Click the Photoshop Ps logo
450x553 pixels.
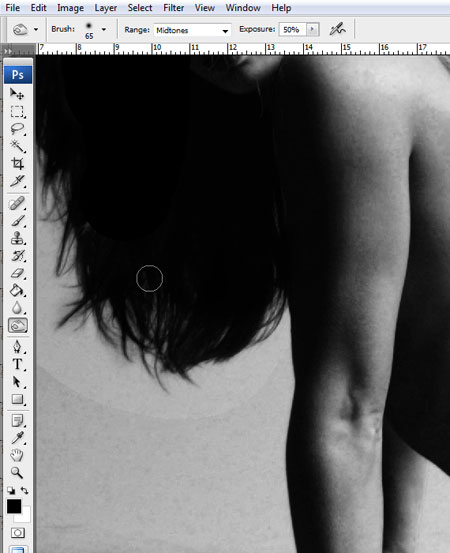click(x=18, y=75)
